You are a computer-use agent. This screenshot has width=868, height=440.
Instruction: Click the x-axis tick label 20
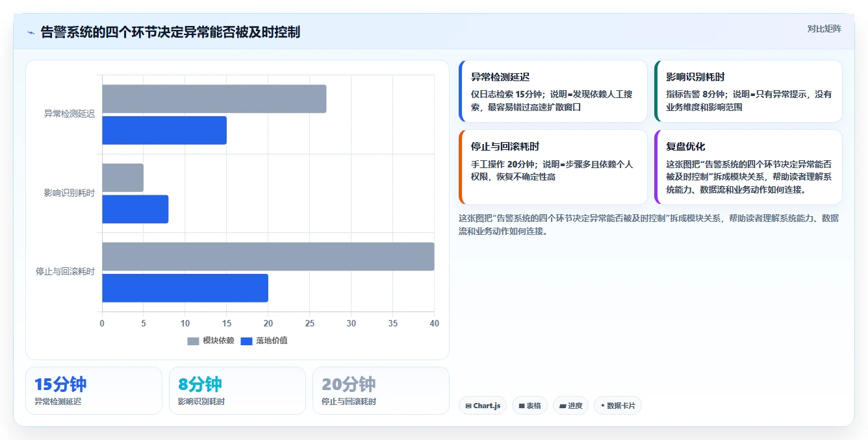[268, 323]
